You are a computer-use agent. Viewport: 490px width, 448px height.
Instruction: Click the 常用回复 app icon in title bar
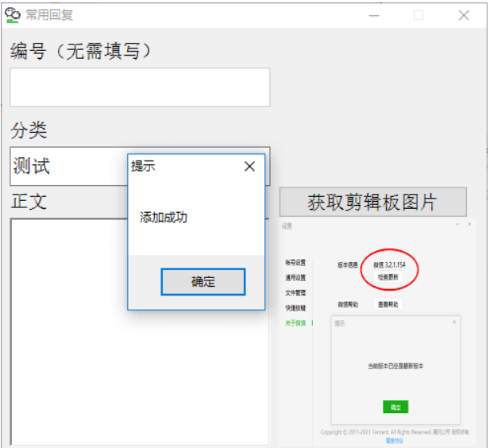point(13,15)
